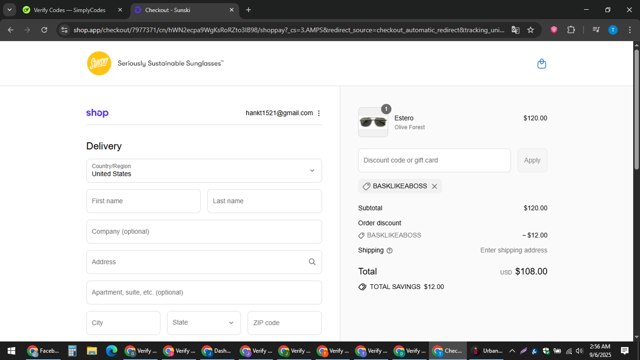
Task: Open the Windows notification center
Action: (x=624, y=351)
